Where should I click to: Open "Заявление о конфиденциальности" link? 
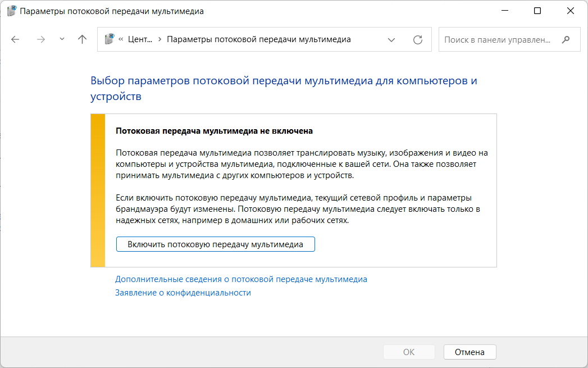point(183,293)
